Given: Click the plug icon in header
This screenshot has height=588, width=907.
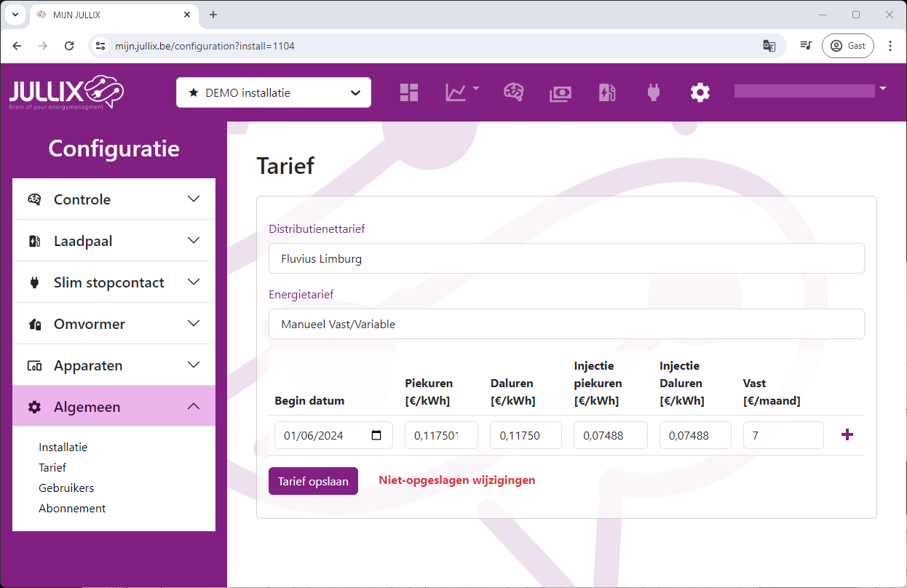Looking at the screenshot, I should point(653,92).
